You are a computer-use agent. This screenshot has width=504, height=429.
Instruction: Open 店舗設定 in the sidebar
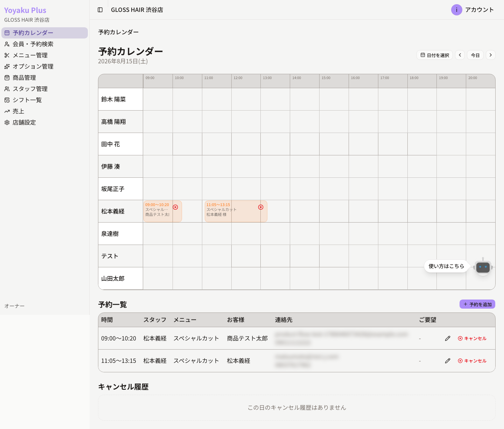(x=44, y=122)
